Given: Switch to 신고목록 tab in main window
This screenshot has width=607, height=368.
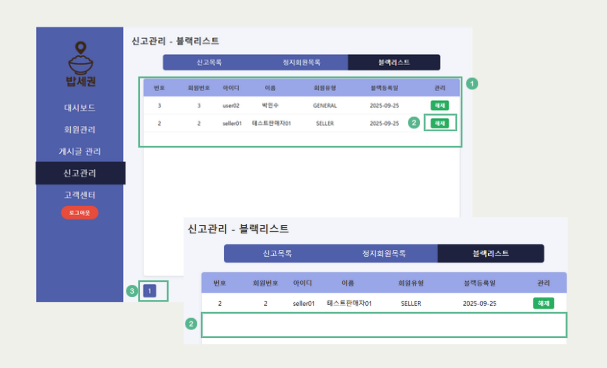Looking at the screenshot, I should coord(209,62).
